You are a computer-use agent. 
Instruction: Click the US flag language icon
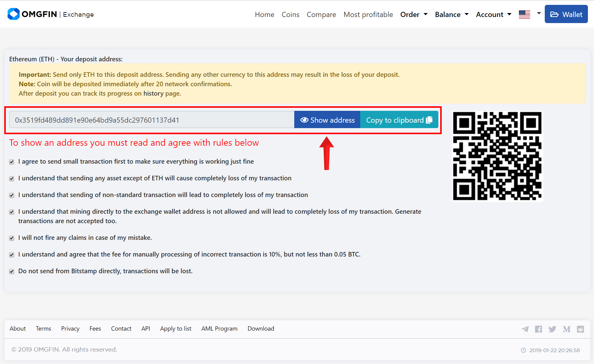[524, 14]
